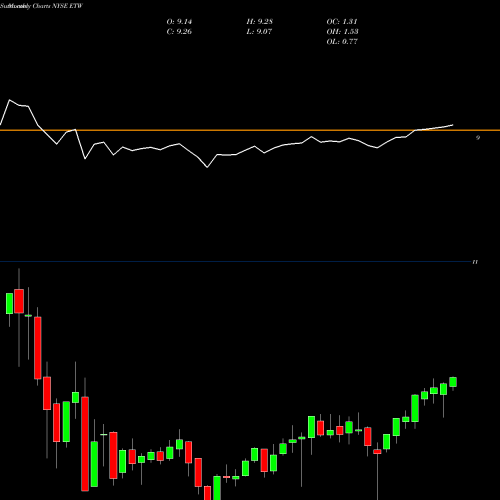Click the price axis label 9
The image size is (500, 500).
(x=478, y=138)
